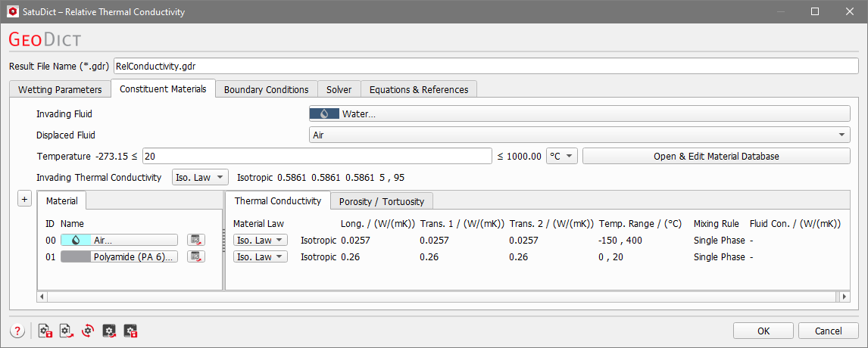868x348 pixels.
Task: Open the Displaced Fluid Air dropdown
Action: 579,135
